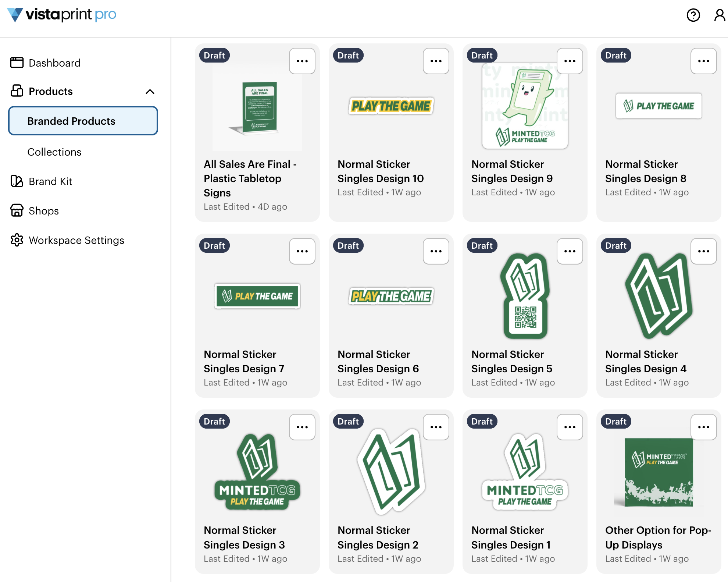Click the Pop-Up Displays green thumbnail
The height and width of the screenshot is (582, 728).
[x=659, y=472]
